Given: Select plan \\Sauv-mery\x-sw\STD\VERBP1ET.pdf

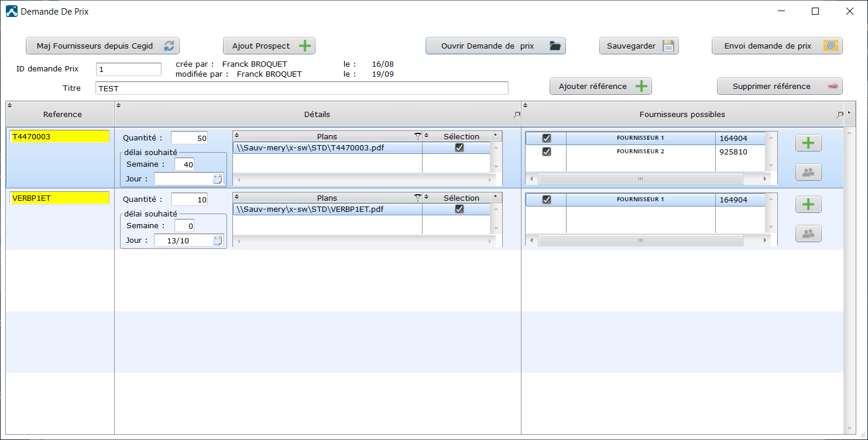Looking at the screenshot, I should (327, 209).
